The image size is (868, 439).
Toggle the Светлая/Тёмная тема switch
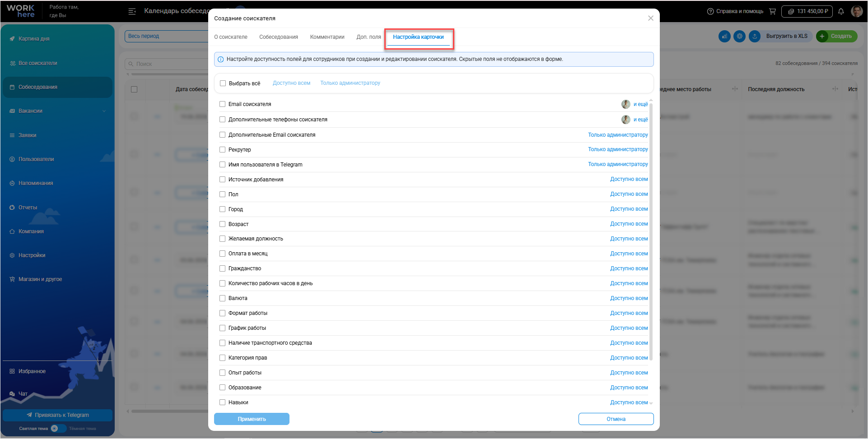(58, 429)
